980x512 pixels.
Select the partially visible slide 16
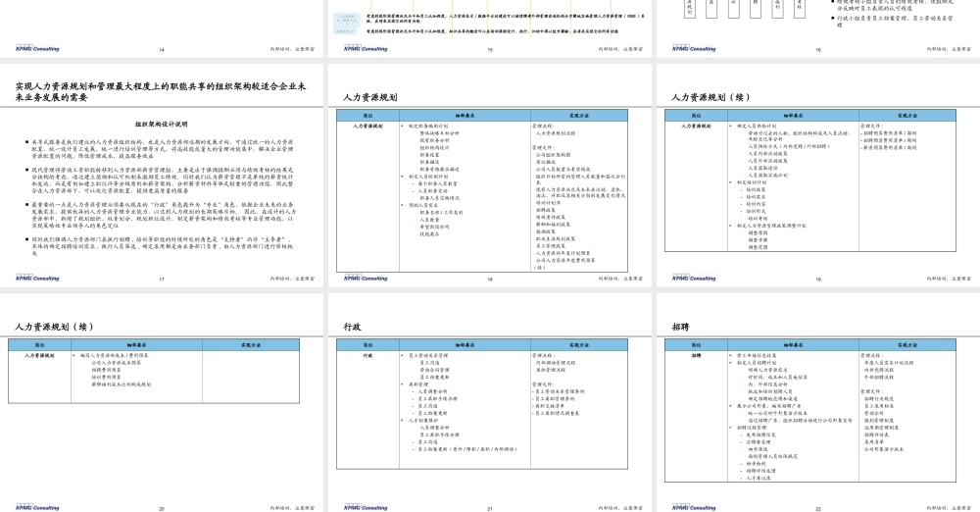[818, 28]
